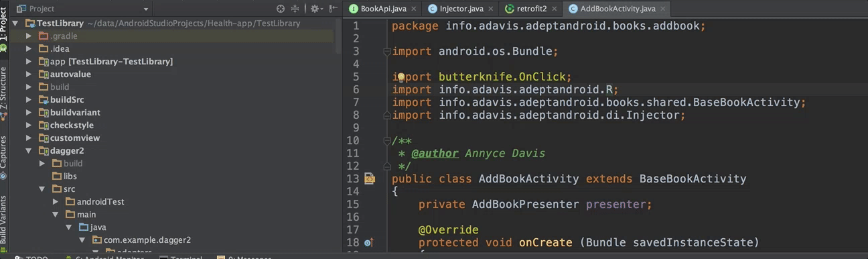Expand the buildSrc module

pos(29,99)
